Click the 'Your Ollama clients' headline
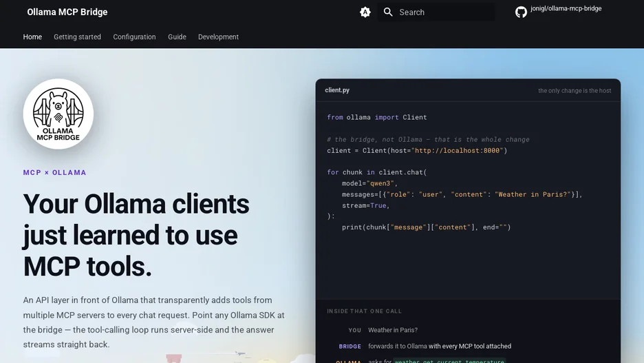The height and width of the screenshot is (363, 644). [x=136, y=235]
